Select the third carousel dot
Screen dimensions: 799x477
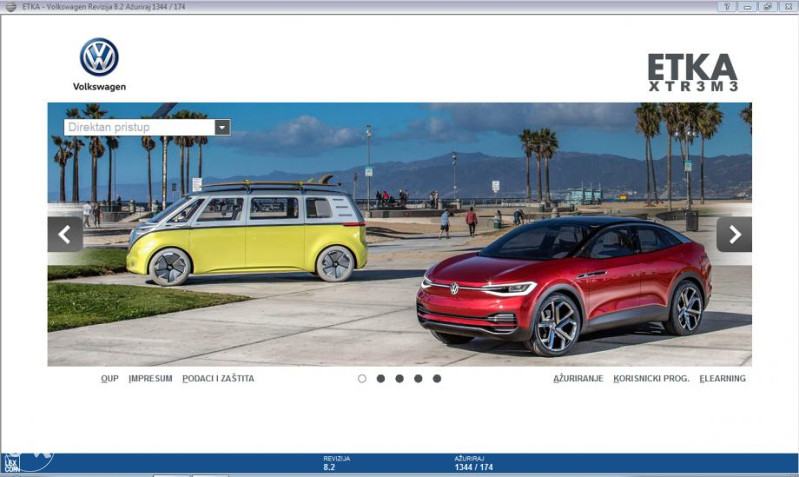[400, 379]
